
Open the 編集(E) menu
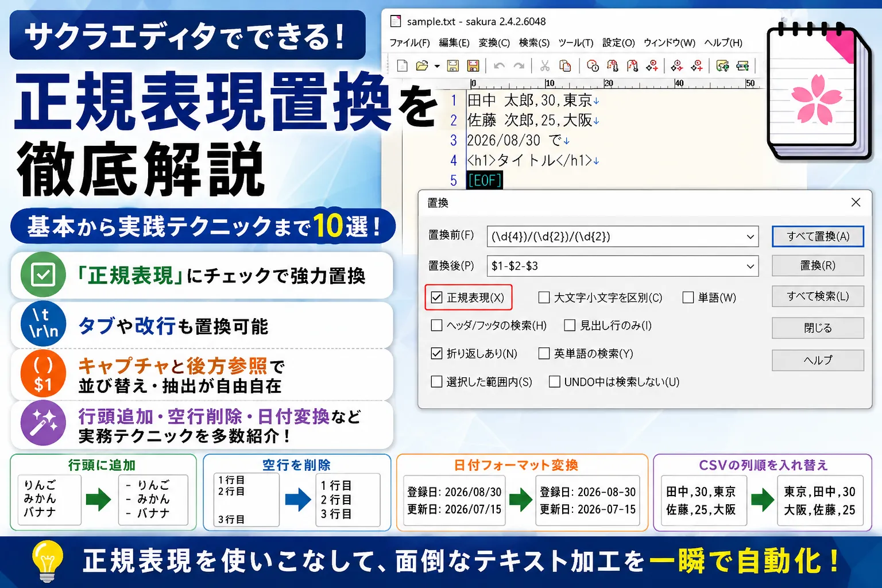(x=454, y=43)
